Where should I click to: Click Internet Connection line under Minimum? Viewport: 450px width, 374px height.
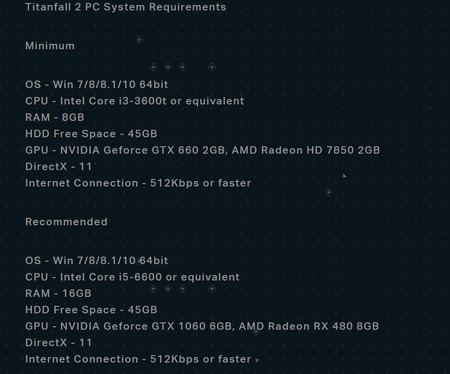coord(138,183)
